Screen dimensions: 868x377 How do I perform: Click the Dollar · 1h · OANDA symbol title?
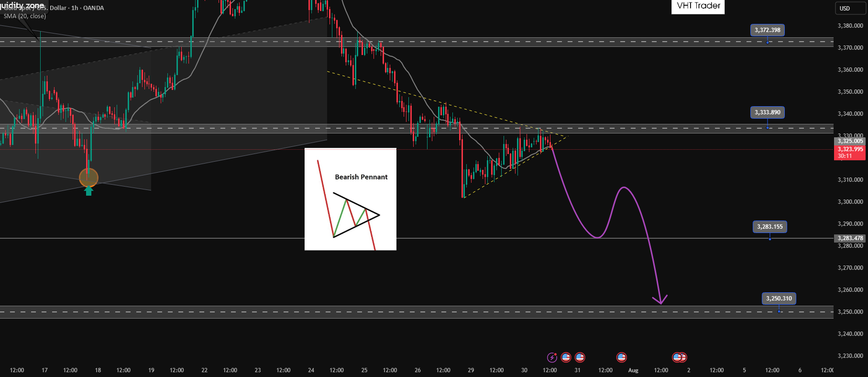pyautogui.click(x=77, y=8)
